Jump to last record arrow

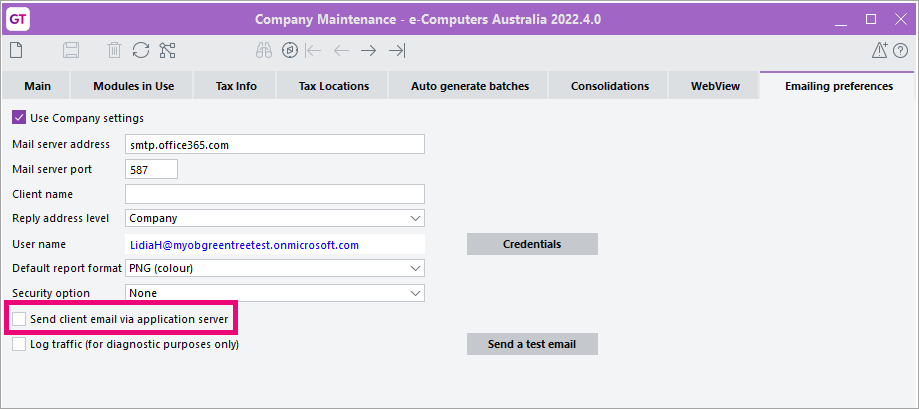pos(397,50)
